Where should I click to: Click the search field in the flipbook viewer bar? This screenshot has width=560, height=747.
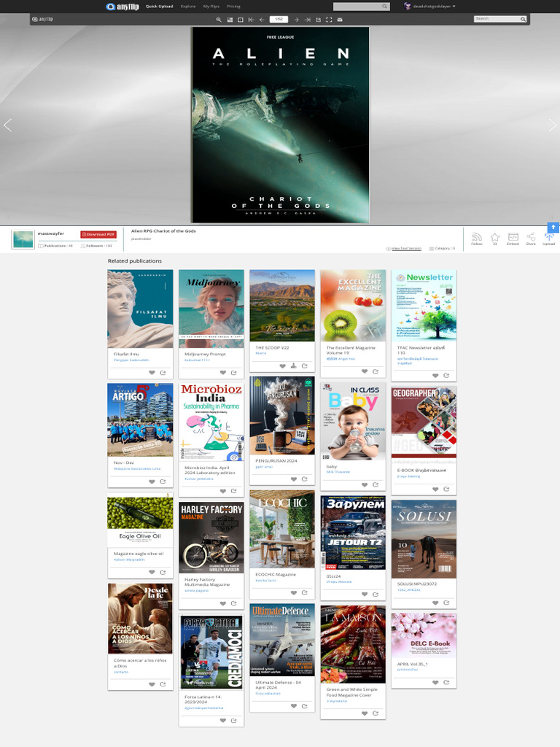point(497,19)
